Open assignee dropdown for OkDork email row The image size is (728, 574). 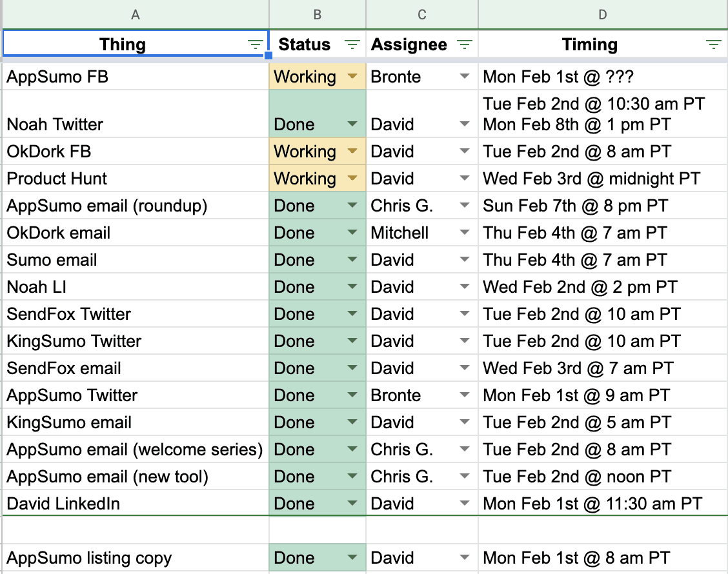465,232
